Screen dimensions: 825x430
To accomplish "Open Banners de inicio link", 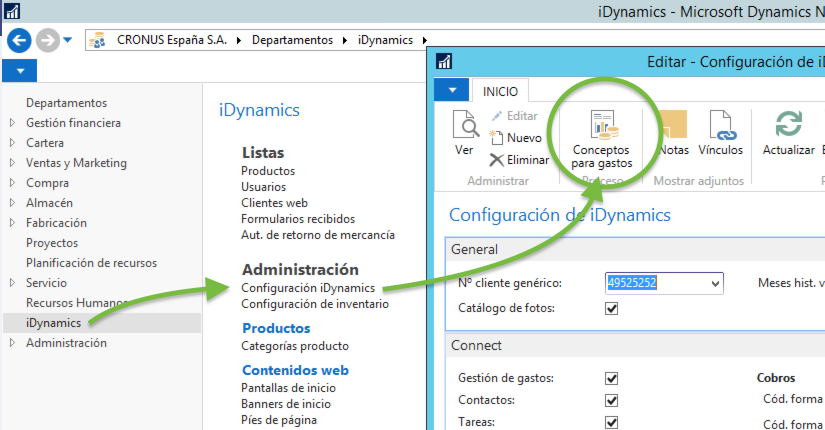I will 286,404.
